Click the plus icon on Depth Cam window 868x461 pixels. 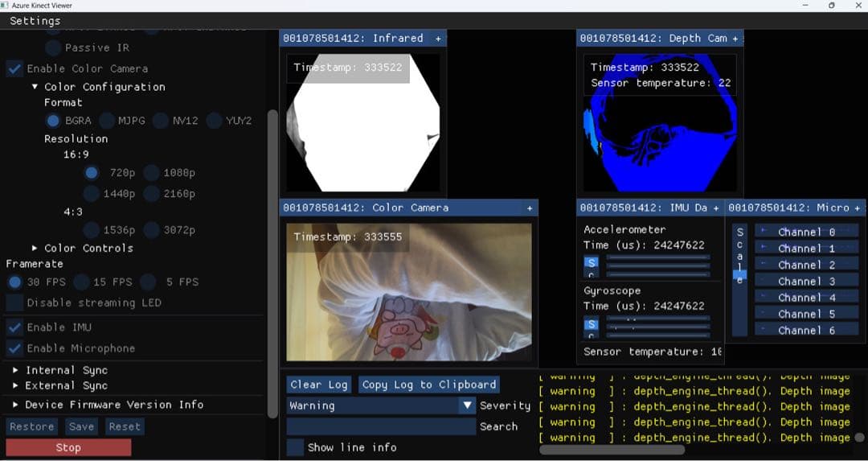tap(735, 39)
